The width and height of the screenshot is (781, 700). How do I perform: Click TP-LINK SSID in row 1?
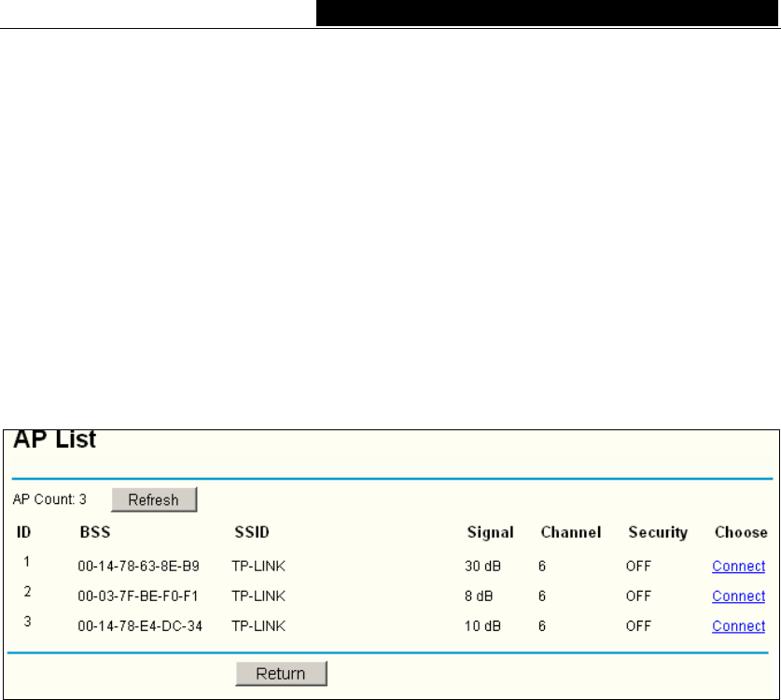(x=258, y=566)
